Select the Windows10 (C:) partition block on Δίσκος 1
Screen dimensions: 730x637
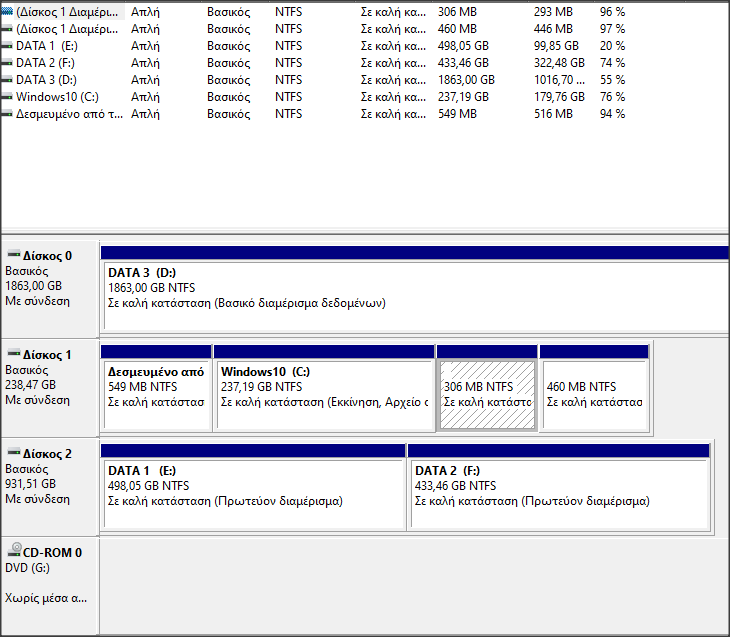pos(324,395)
